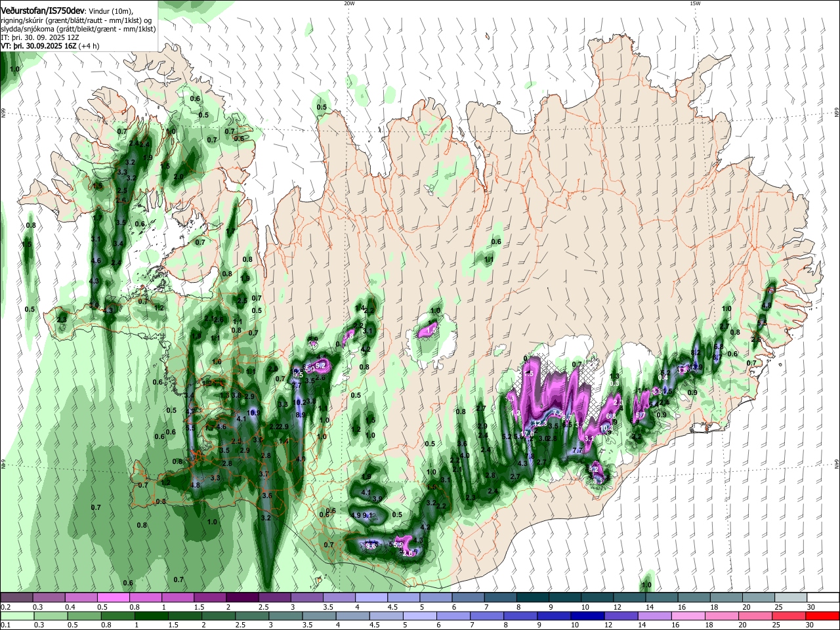Click the 'rigning/skúrir' legend description line
840x630 pixels.
pos(77,20)
